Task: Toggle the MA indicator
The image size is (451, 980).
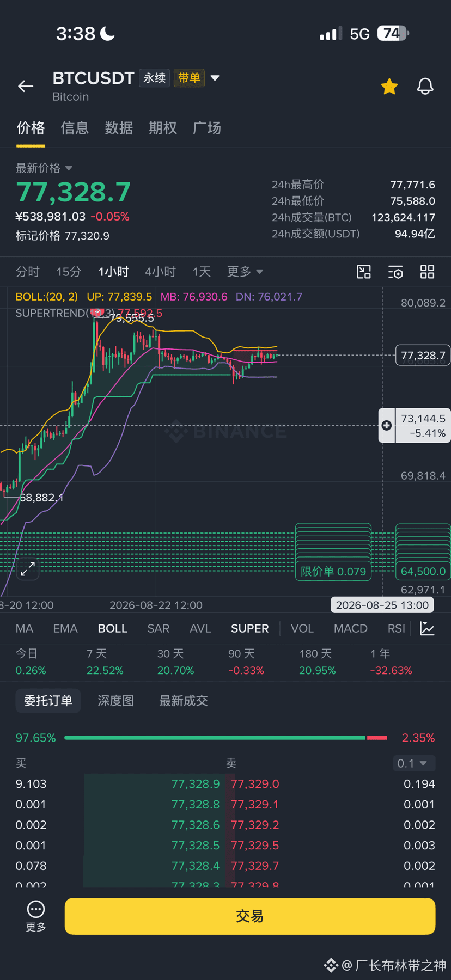Action: tap(25, 629)
